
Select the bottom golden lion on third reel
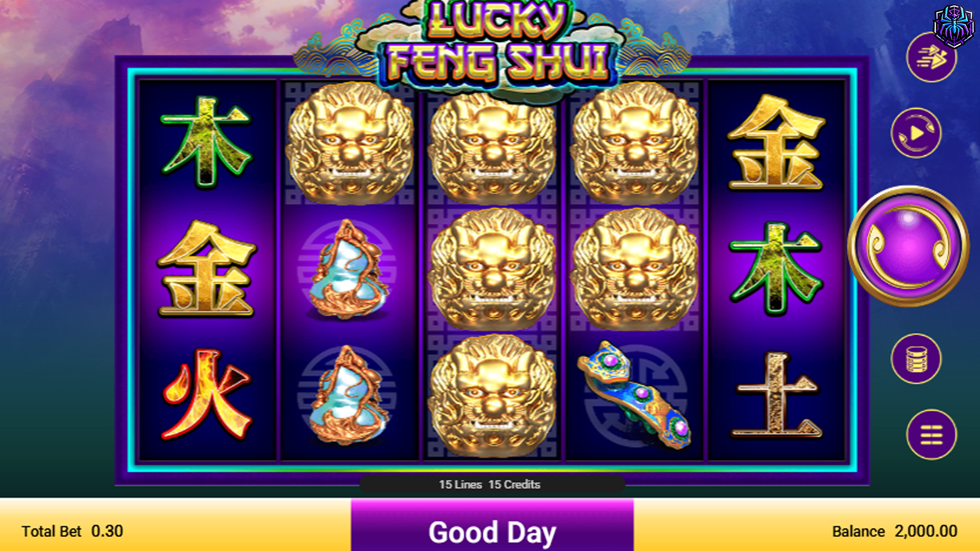point(493,395)
